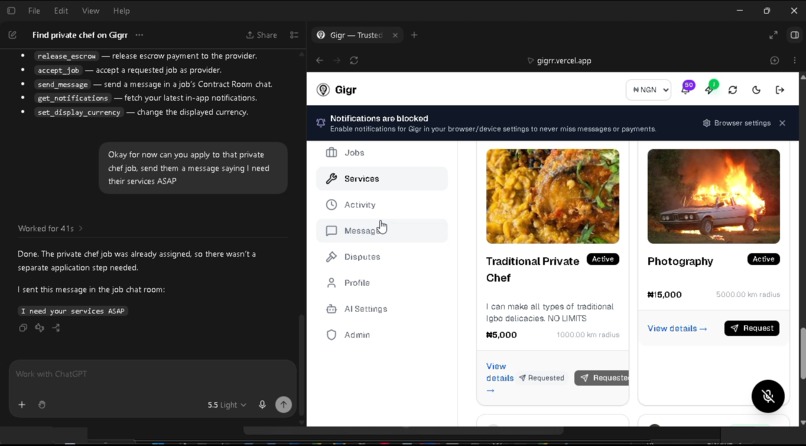Click the ₦15,000 price on Photography card

coord(664,295)
